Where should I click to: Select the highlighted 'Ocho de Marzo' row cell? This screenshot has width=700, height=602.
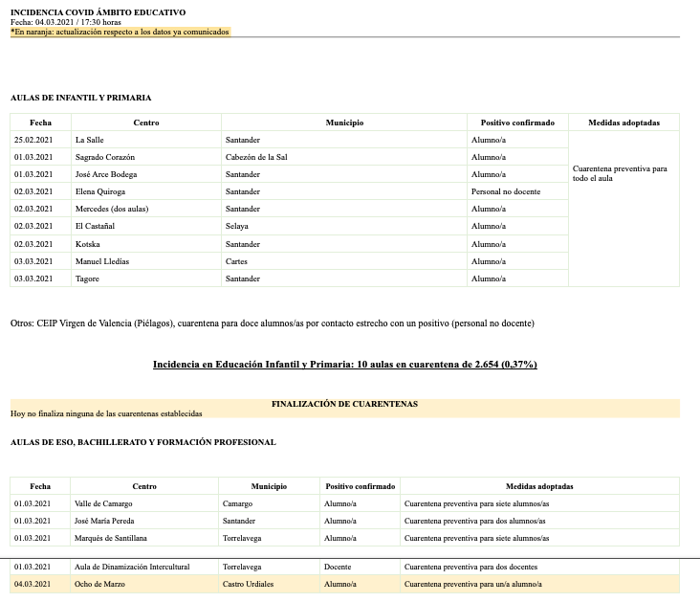coord(99,584)
